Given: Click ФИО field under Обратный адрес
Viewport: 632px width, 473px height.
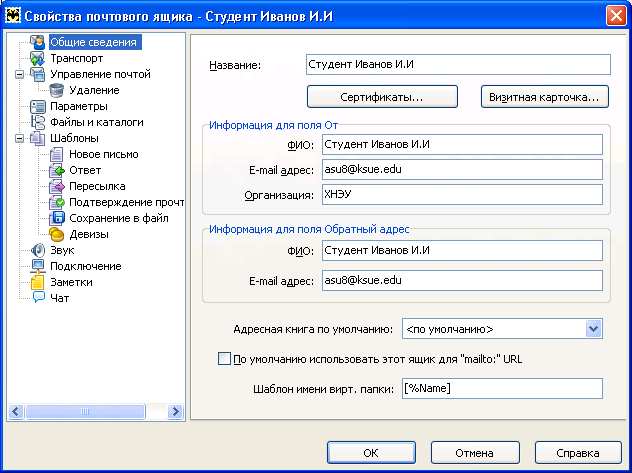Looking at the screenshot, I should [x=462, y=251].
